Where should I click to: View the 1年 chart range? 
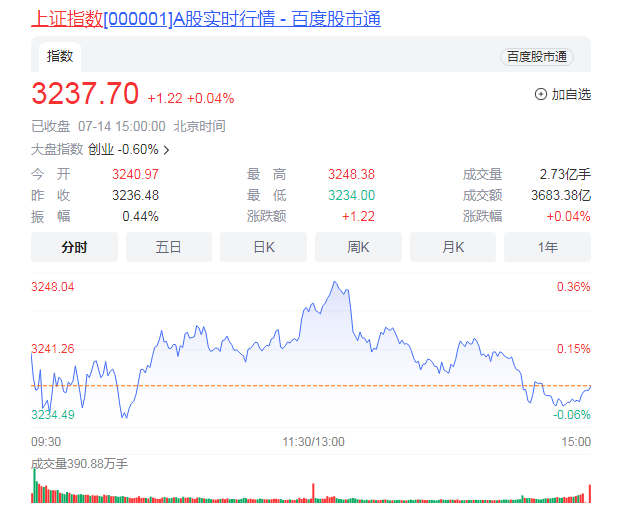click(547, 247)
